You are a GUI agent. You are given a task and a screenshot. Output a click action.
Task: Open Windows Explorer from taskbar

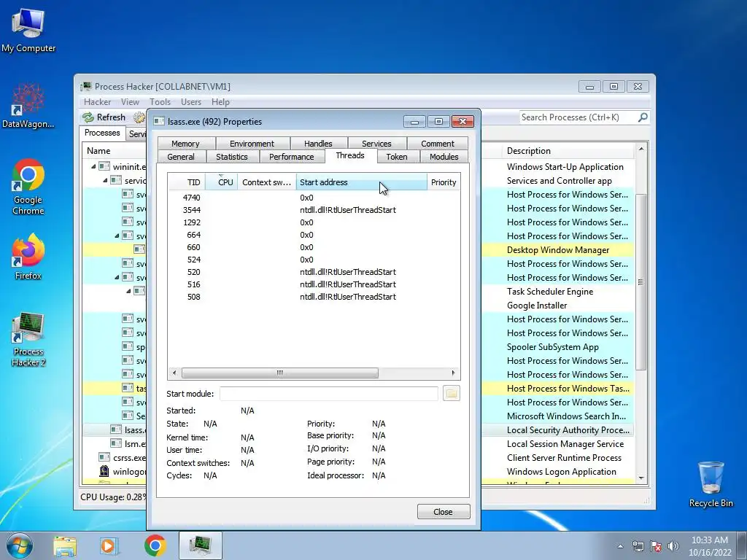coord(65,545)
